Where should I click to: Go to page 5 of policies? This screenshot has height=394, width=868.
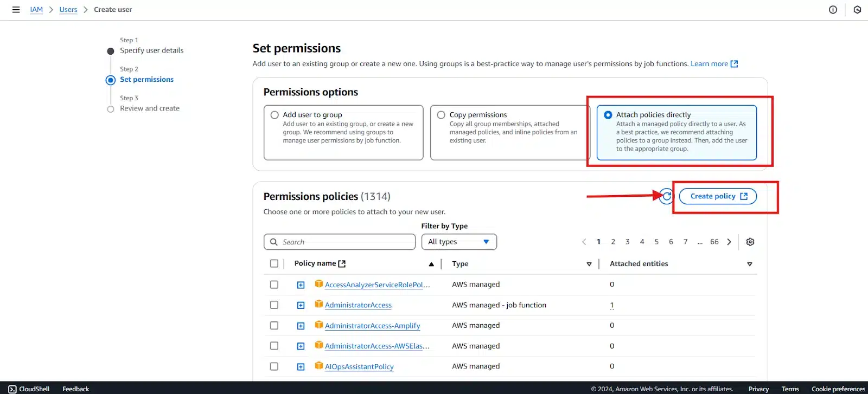pos(656,242)
